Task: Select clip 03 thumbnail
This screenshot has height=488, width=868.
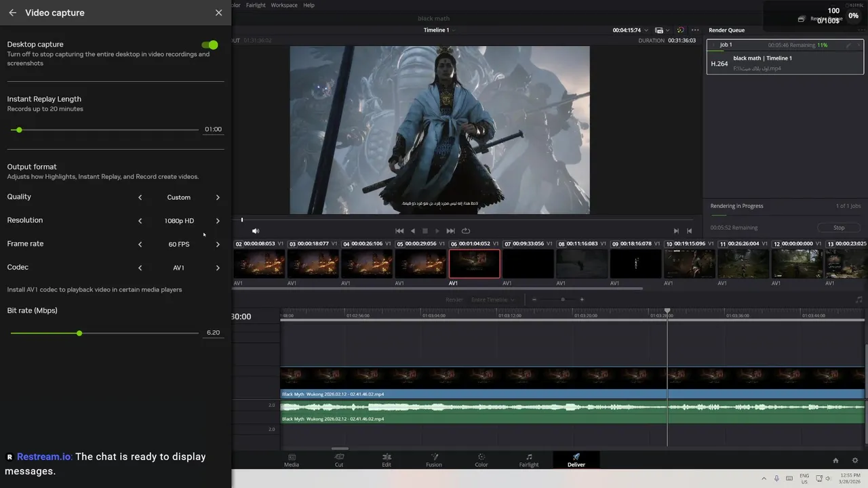Action: pyautogui.click(x=313, y=264)
